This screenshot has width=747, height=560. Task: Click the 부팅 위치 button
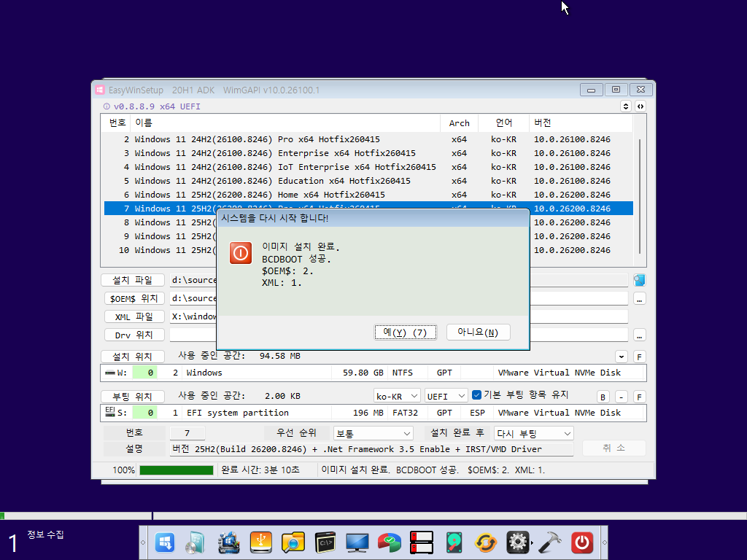tap(133, 397)
